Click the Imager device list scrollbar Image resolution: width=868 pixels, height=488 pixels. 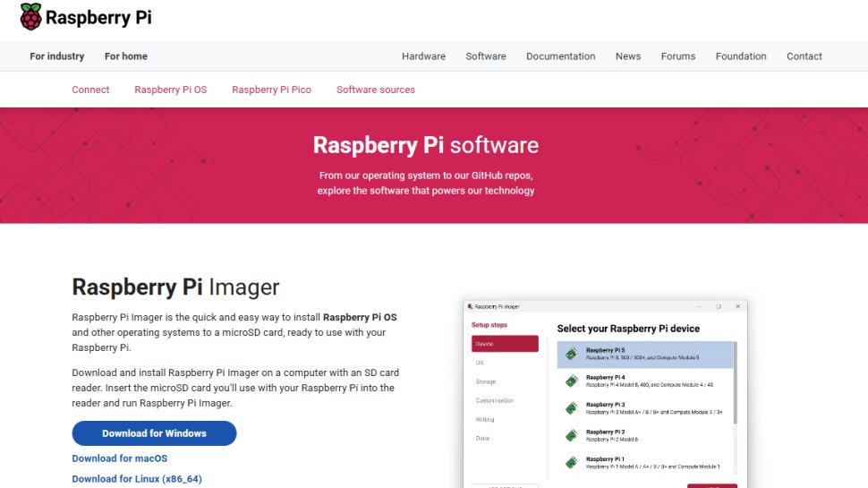pyautogui.click(x=736, y=382)
